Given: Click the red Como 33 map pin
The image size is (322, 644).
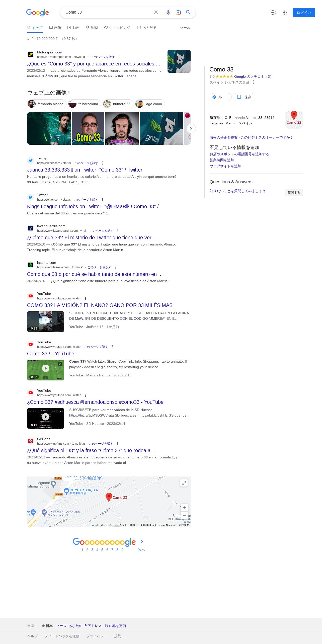Looking at the screenshot, I should [x=109, y=497].
